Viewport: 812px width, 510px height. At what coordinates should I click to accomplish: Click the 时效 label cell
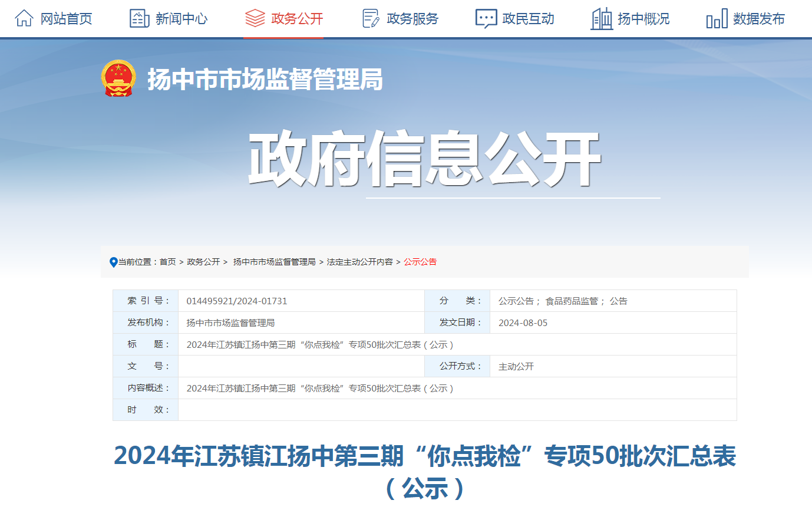point(146,410)
